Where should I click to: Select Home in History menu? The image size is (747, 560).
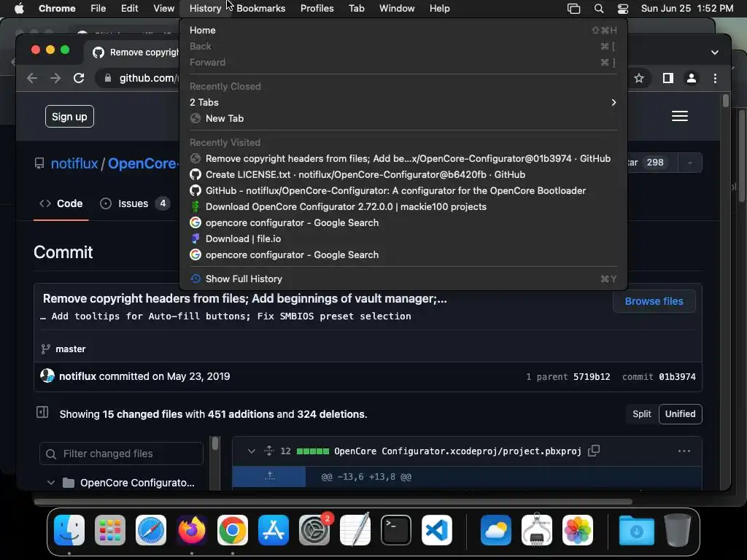click(x=403, y=30)
